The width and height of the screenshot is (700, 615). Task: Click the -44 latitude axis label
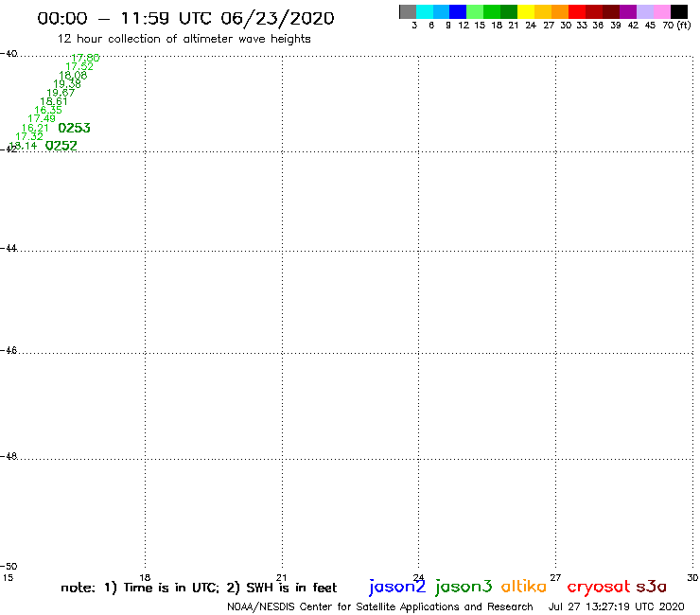click(x=9, y=248)
